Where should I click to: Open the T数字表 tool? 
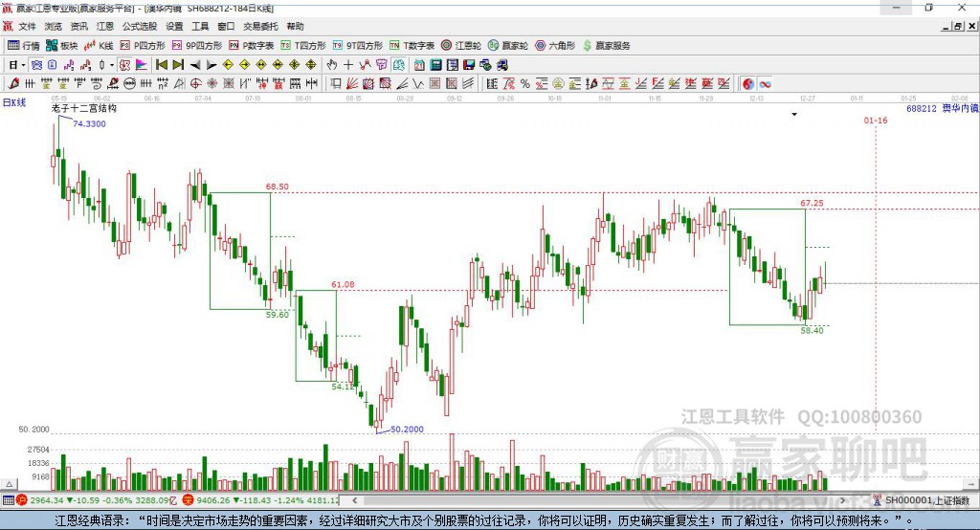412,46
